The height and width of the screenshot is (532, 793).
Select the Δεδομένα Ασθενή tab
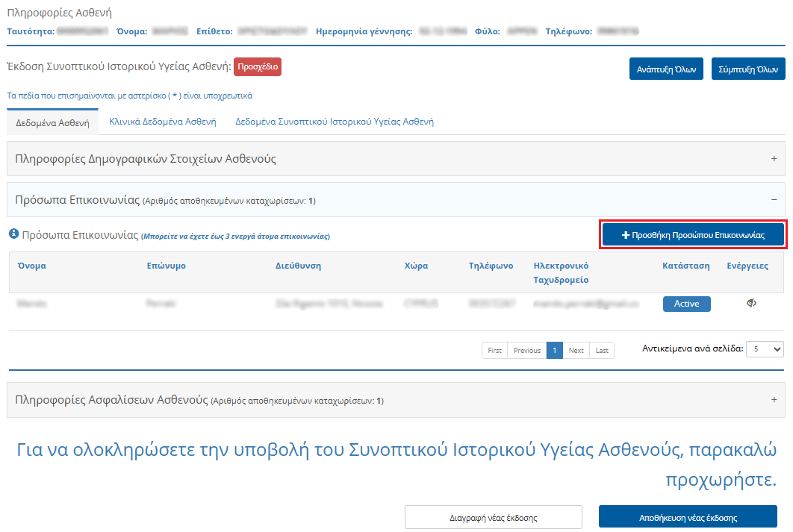(x=52, y=122)
